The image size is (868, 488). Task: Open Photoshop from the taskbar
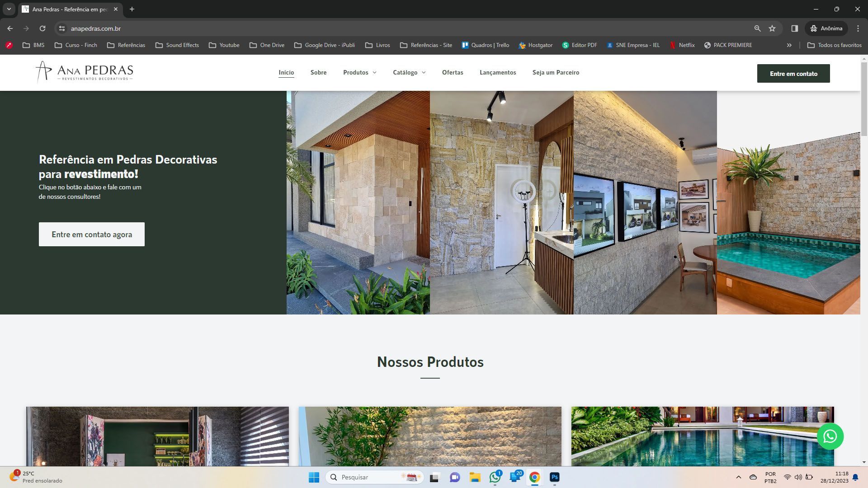click(x=555, y=477)
